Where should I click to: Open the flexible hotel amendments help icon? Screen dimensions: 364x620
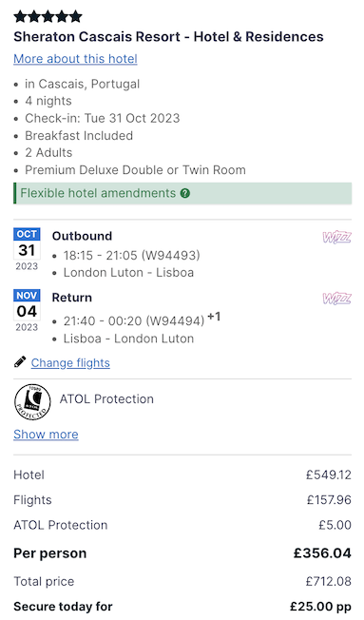(x=185, y=193)
